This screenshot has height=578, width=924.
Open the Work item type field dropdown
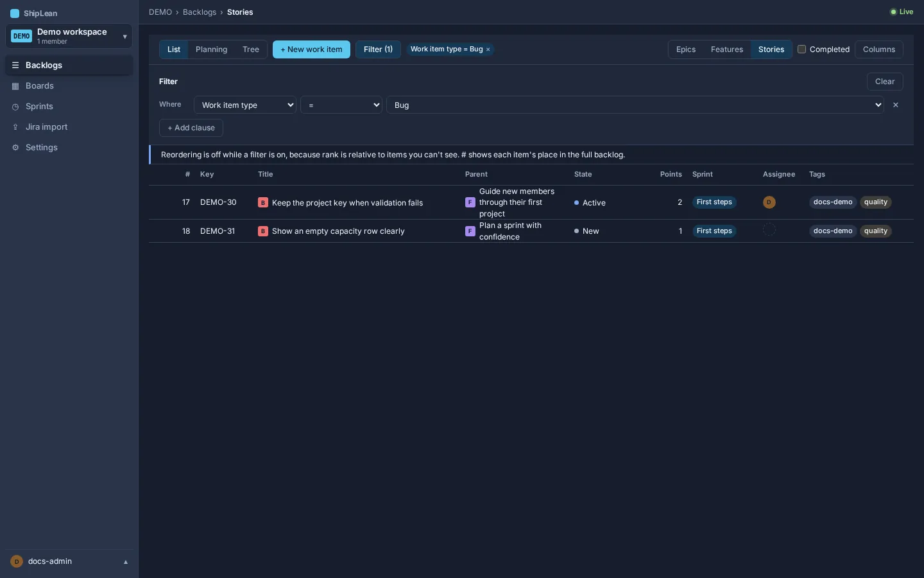pyautogui.click(x=245, y=105)
